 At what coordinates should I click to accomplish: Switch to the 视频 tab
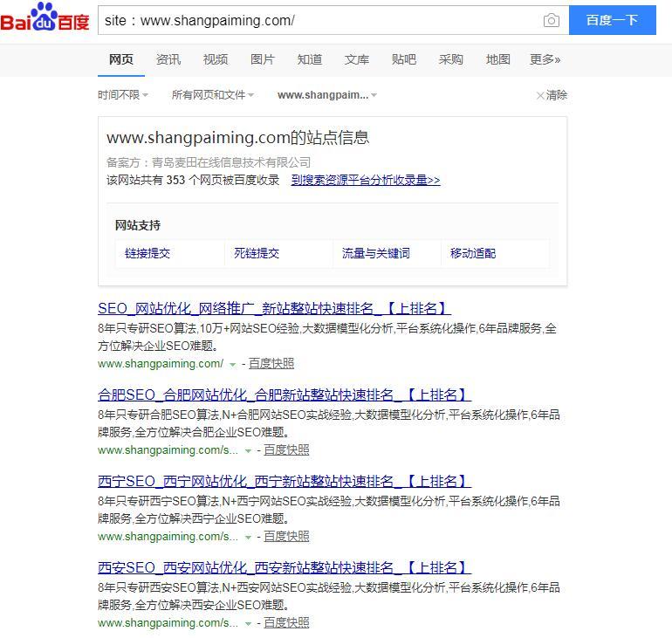click(216, 59)
